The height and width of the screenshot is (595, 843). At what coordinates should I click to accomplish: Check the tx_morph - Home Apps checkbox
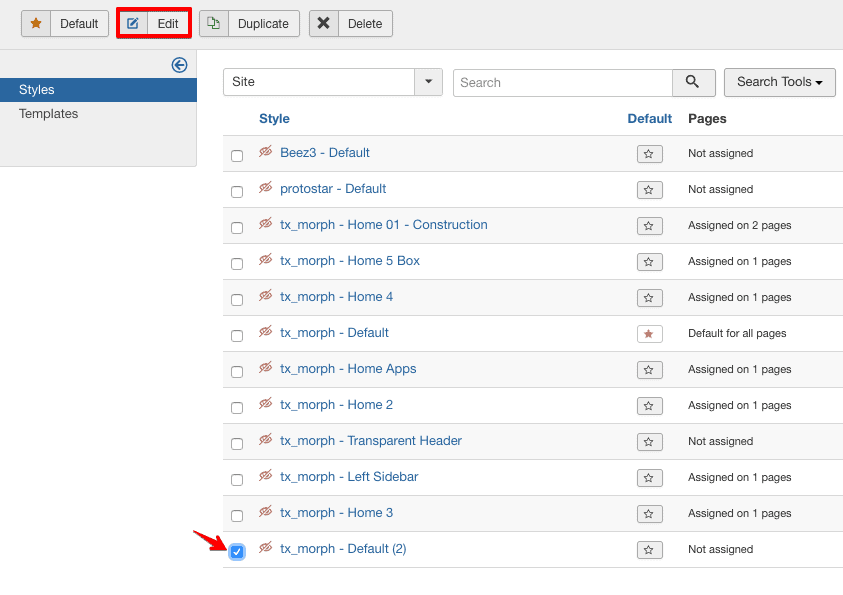[237, 372]
